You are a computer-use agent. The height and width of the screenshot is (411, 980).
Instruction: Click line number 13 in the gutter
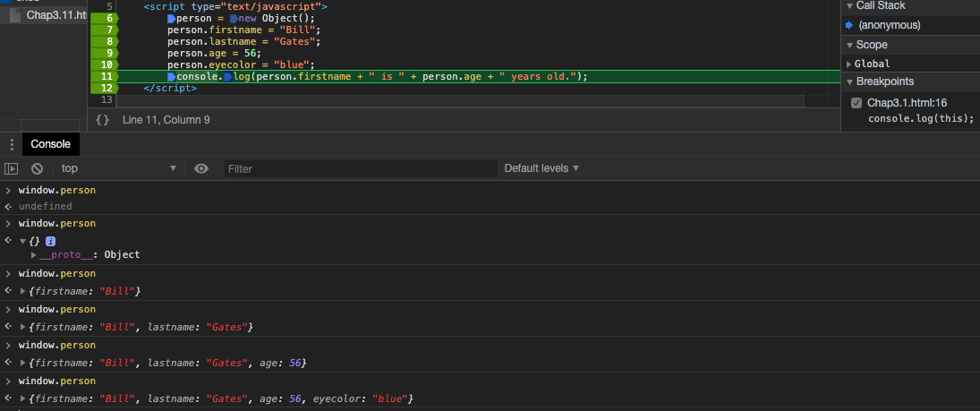(107, 99)
